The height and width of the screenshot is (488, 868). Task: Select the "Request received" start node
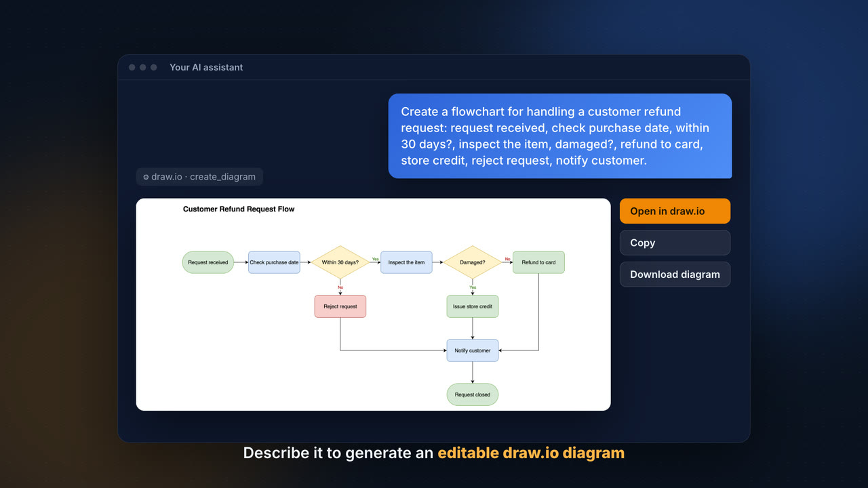point(208,262)
